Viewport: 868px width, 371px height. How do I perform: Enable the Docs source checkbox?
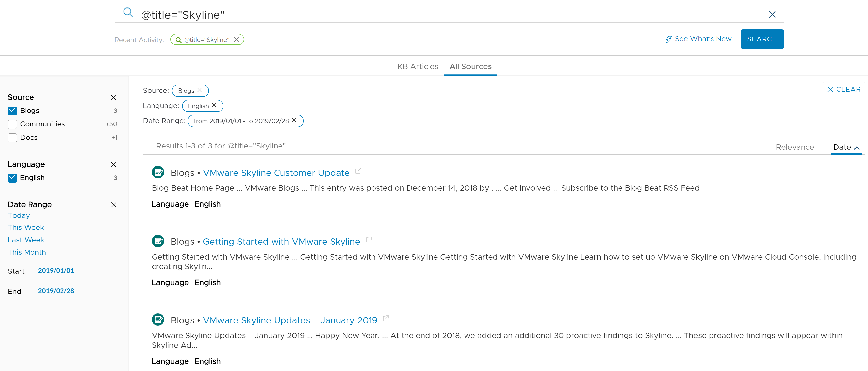click(x=12, y=138)
